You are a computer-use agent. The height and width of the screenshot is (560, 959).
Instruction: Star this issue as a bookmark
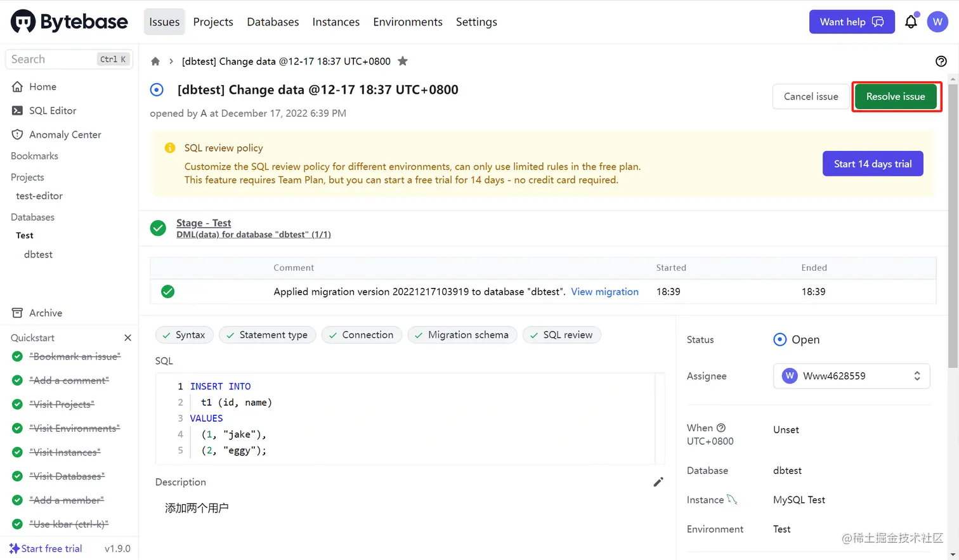pyautogui.click(x=403, y=62)
